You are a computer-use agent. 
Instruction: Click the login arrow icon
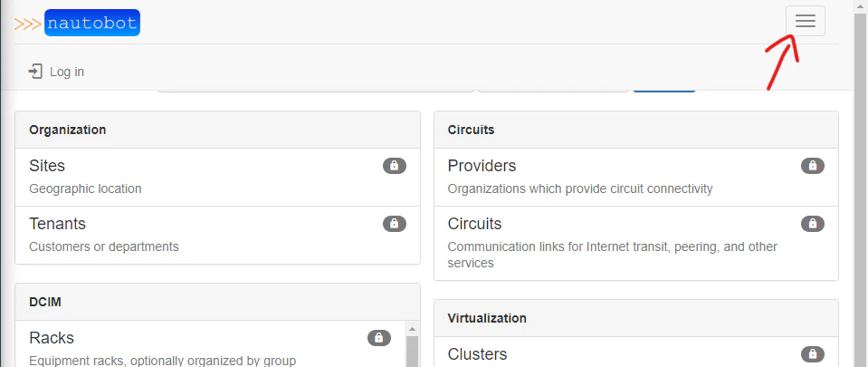[x=35, y=72]
